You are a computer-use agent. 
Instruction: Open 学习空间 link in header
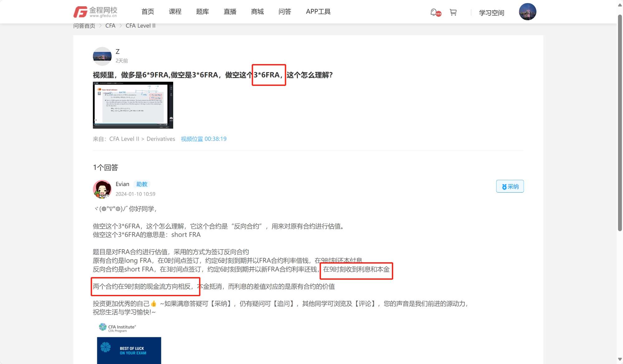(491, 13)
